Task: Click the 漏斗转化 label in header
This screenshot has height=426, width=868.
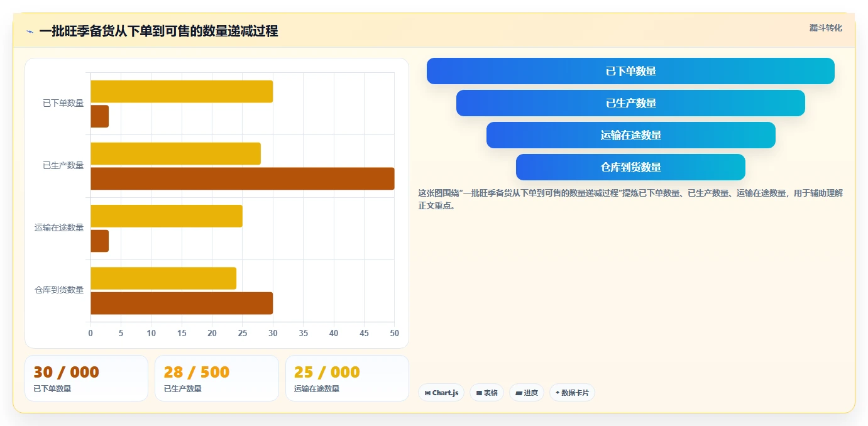Action: tap(825, 28)
